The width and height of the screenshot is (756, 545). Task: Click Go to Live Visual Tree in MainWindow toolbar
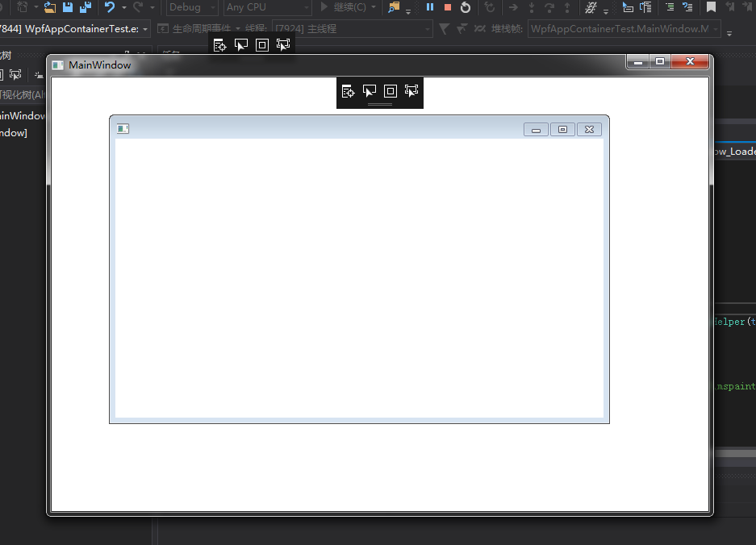348,91
